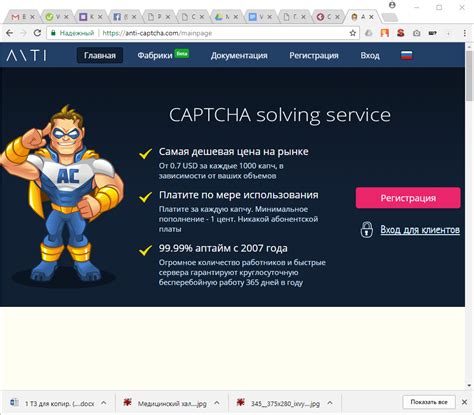Open downloaded file '345__375x280_ixvy...jpg'
Screen dimensions: 474x415
(x=279, y=403)
